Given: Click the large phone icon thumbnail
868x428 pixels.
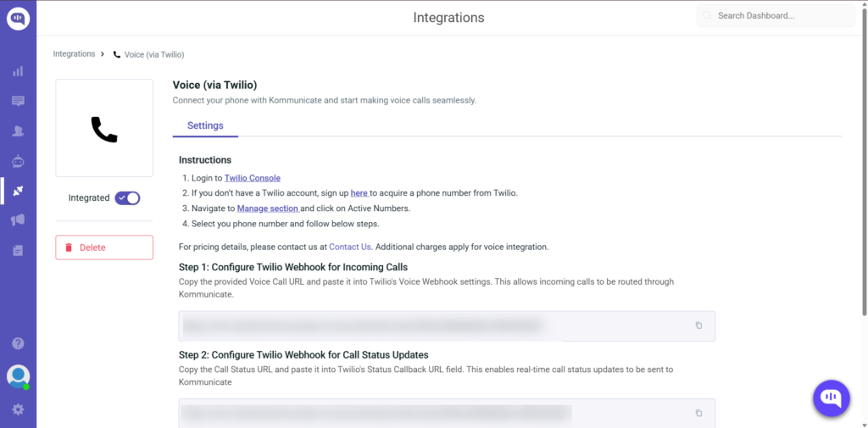Looking at the screenshot, I should click(x=104, y=129).
